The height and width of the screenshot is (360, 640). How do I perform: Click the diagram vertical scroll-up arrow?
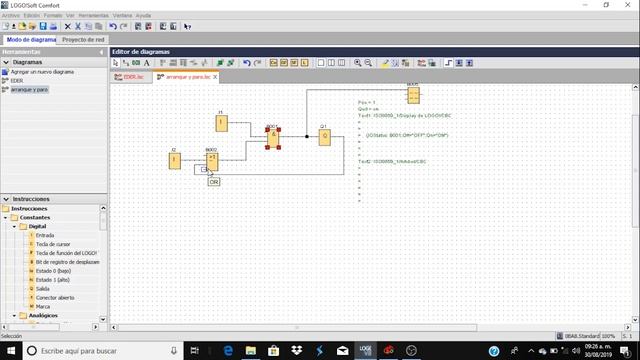(x=636, y=87)
